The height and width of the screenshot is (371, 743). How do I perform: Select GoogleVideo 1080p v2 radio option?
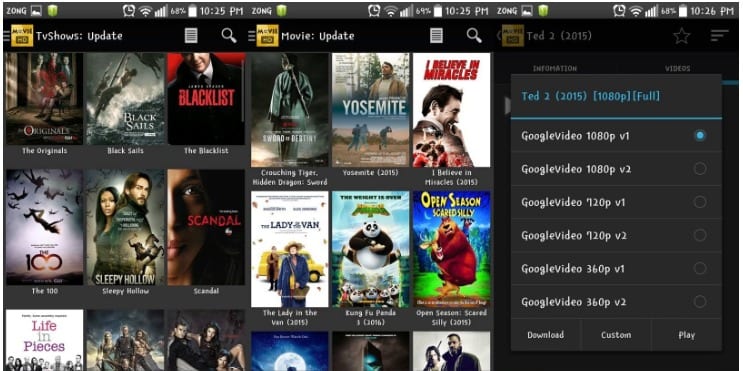coord(700,169)
